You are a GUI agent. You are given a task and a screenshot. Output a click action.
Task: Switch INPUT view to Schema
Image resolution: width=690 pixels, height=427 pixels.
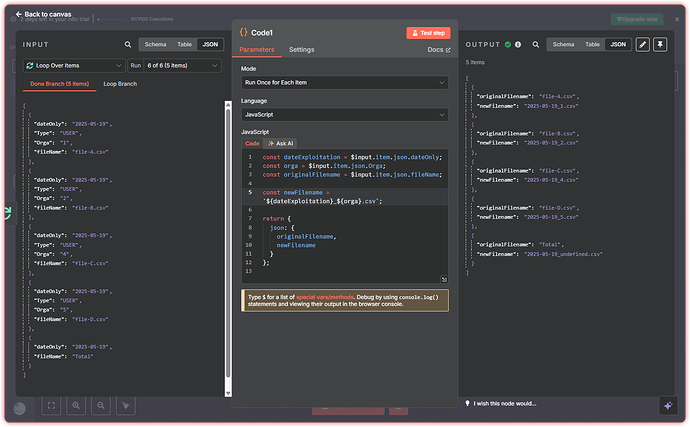click(x=155, y=44)
